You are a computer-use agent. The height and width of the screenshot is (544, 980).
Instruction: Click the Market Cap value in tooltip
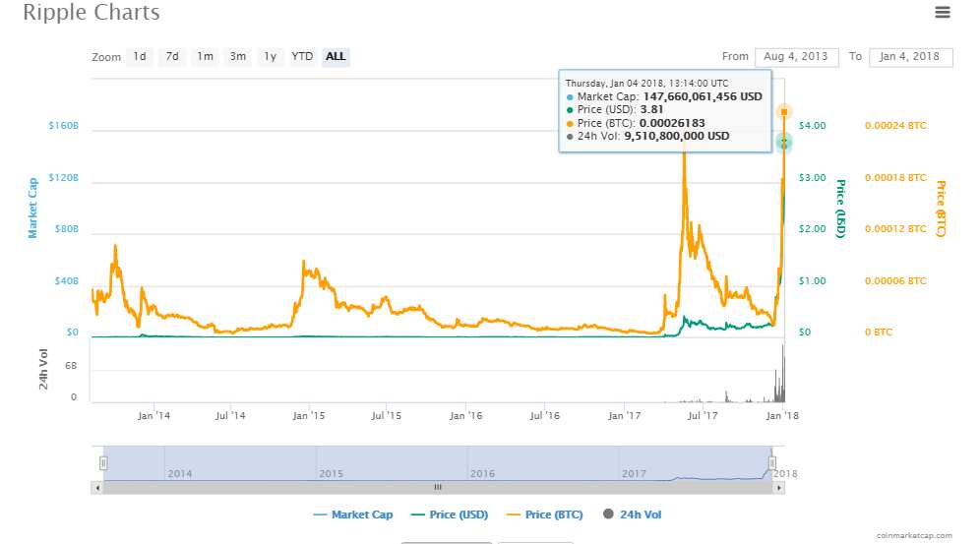click(703, 96)
